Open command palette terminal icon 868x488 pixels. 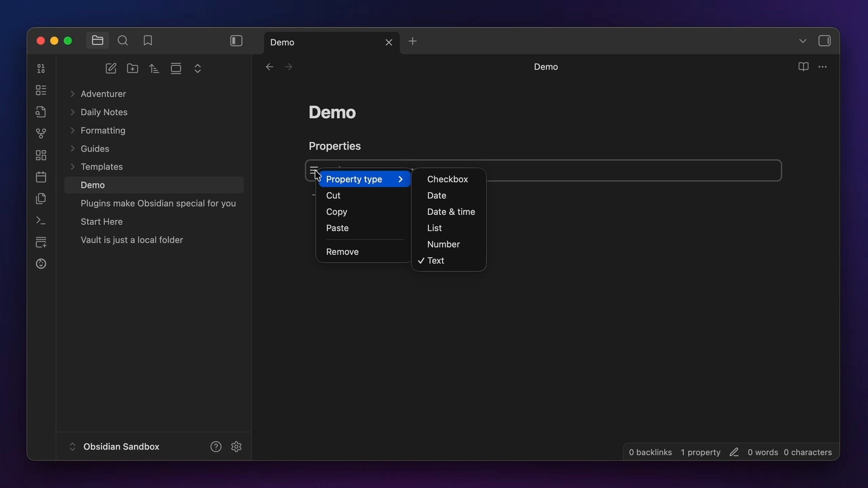[41, 221]
